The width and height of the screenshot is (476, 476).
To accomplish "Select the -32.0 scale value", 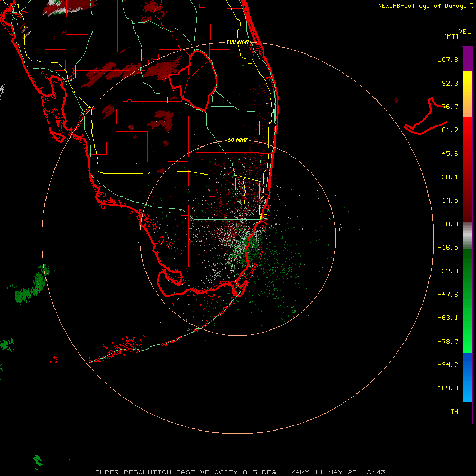I will pos(448,271).
